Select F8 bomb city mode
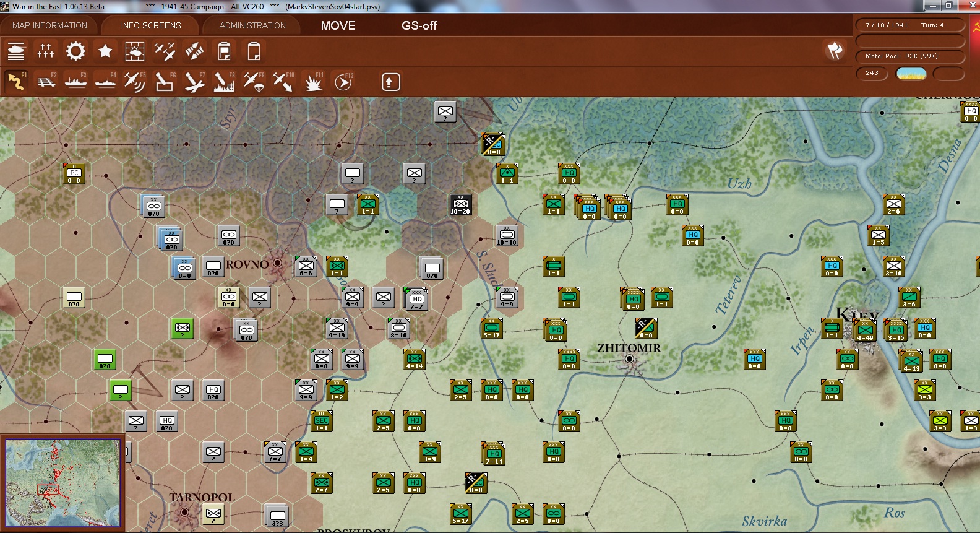This screenshot has height=533, width=980. [224, 82]
